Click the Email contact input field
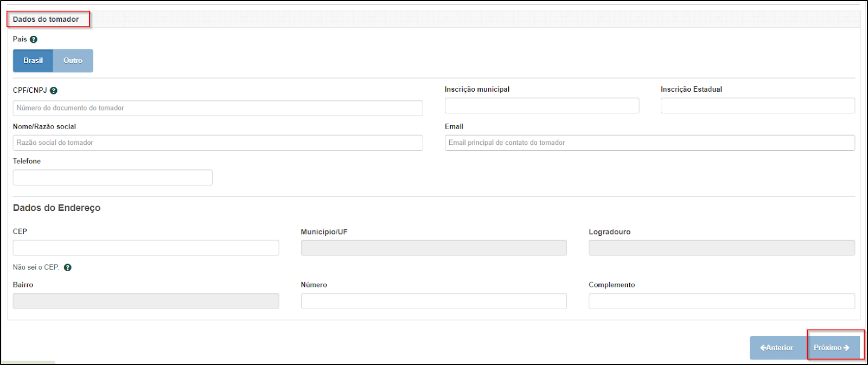Screen dimensions: 868x365 coord(649,143)
